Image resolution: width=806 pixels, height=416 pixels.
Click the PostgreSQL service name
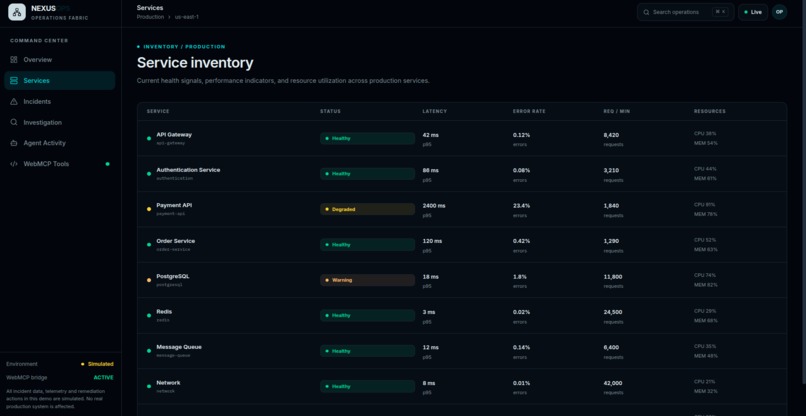click(173, 276)
